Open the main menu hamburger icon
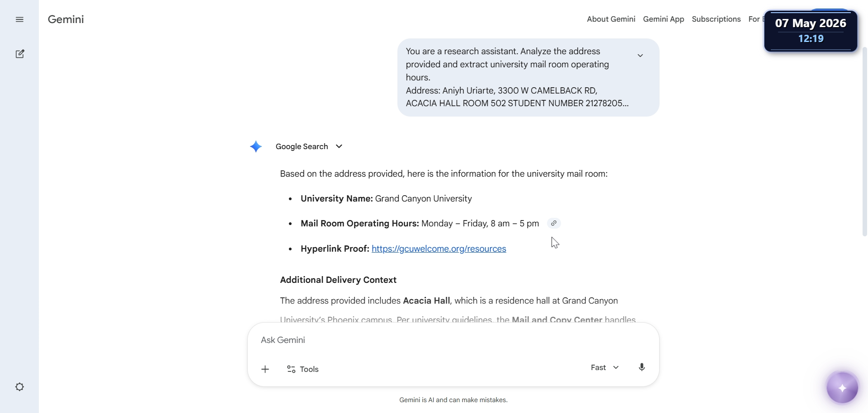Viewport: 868px width, 413px height. coord(19,19)
